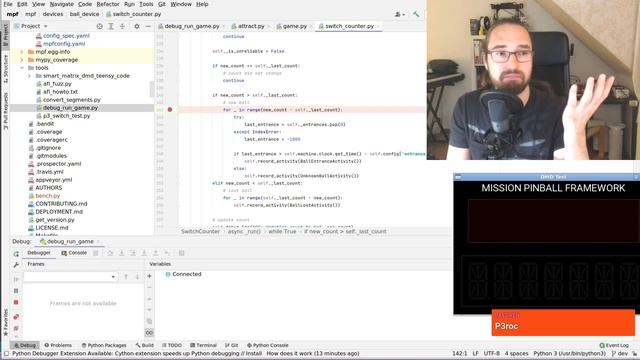The height and width of the screenshot is (360, 640).
Task: Open Terminal tool window
Action: point(203,345)
